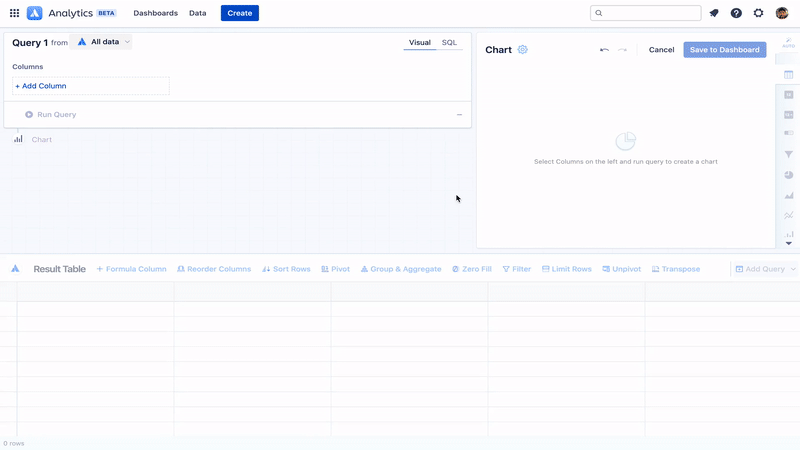Select the pie chart type icon
800x450 pixels.
click(x=789, y=175)
